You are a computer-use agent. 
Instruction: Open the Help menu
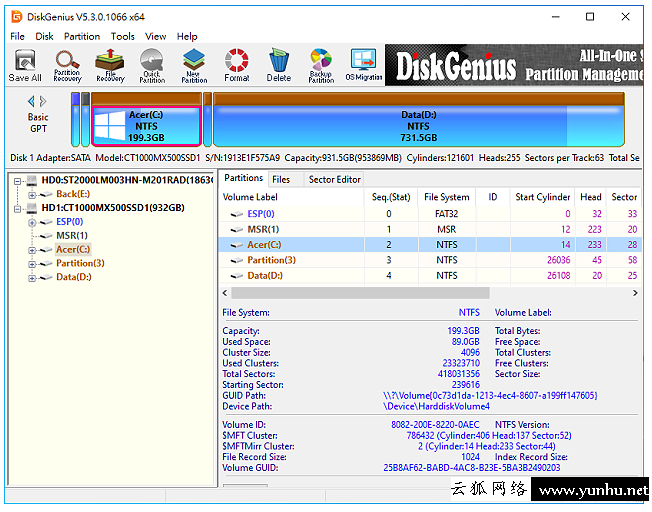[187, 37]
